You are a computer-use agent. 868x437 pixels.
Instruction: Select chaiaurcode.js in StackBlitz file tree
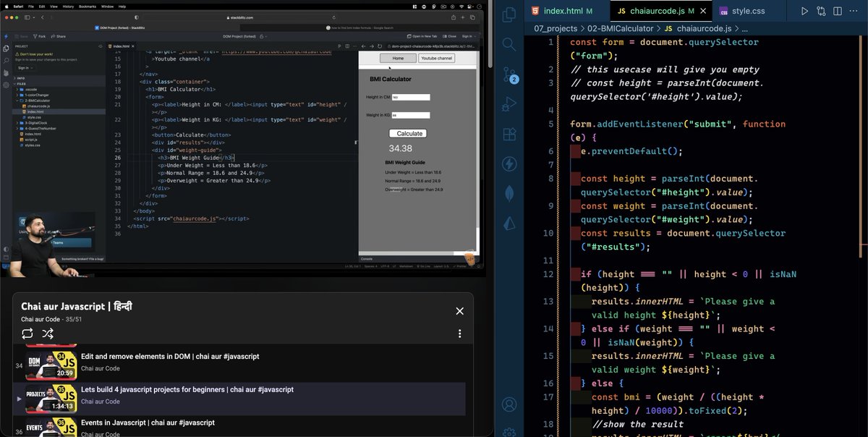(38, 106)
